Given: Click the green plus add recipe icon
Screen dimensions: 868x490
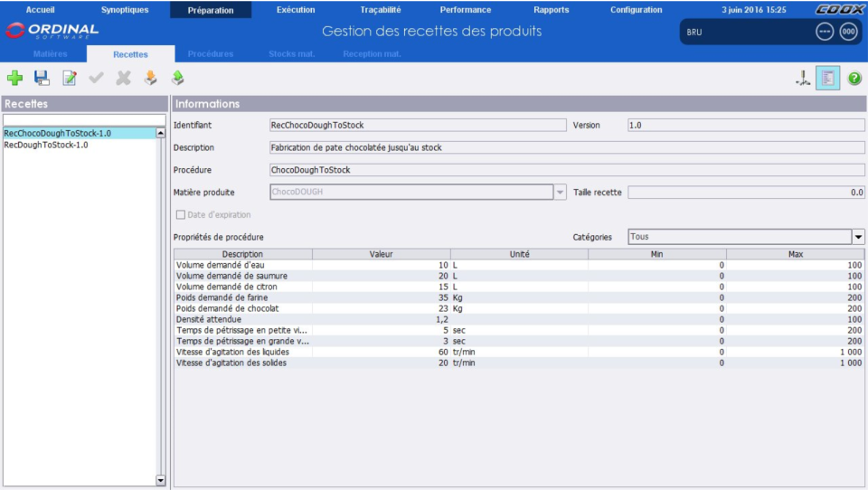Looking at the screenshot, I should coord(14,79).
